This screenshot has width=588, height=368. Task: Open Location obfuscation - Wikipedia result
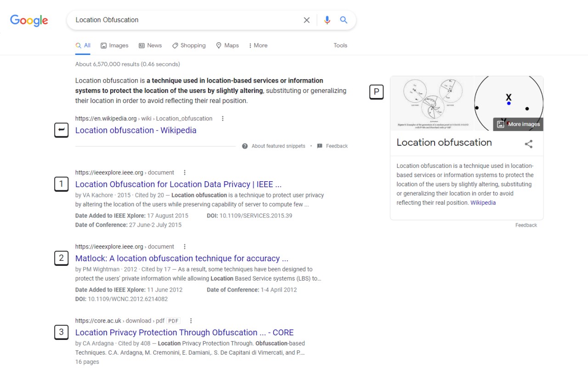coord(136,130)
